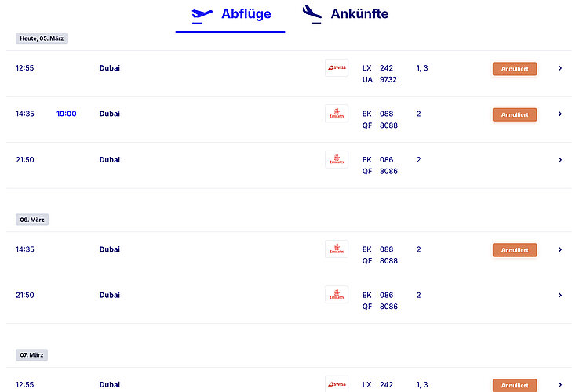Click the Heute, 05. März date label
The height and width of the screenshot is (392, 572).
[x=42, y=38]
